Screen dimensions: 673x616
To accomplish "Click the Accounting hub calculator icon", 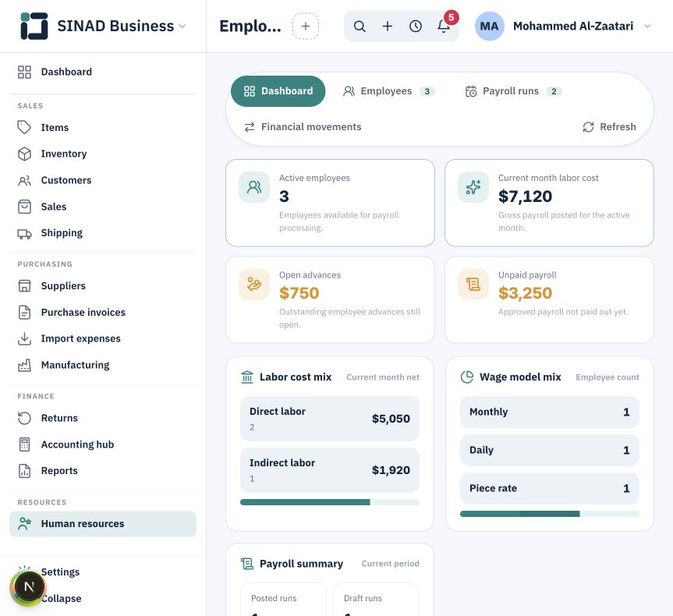I will click(x=24, y=444).
